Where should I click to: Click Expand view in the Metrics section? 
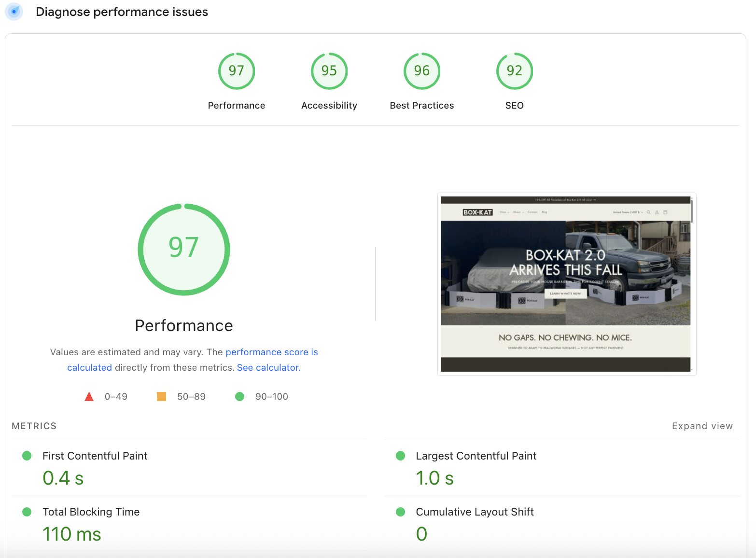click(x=702, y=426)
